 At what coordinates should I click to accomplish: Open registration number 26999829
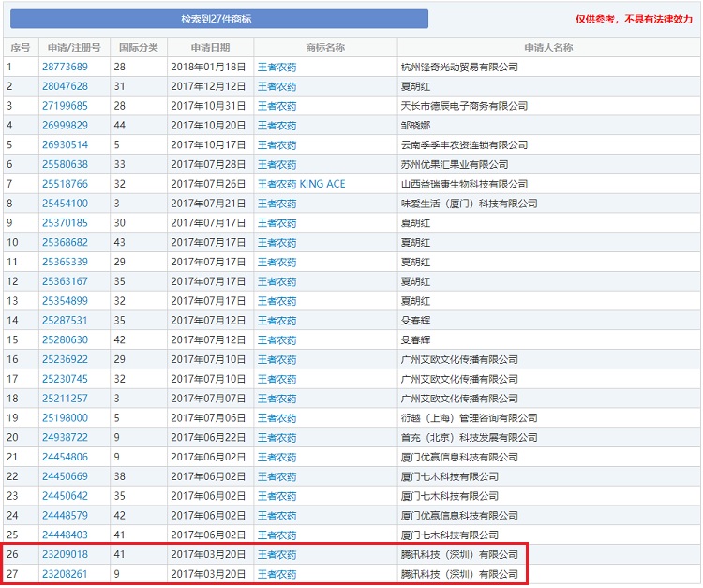click(x=65, y=125)
